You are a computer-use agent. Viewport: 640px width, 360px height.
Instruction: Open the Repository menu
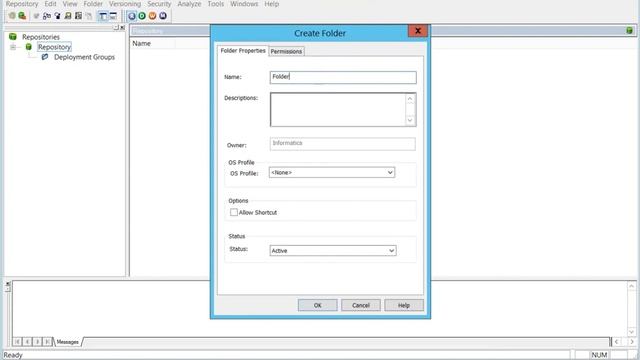point(22,4)
